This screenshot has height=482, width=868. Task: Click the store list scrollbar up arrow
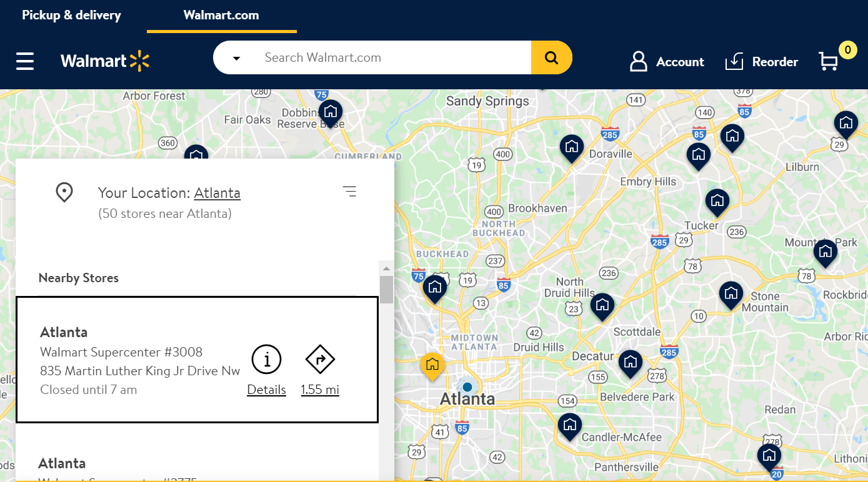pyautogui.click(x=386, y=268)
